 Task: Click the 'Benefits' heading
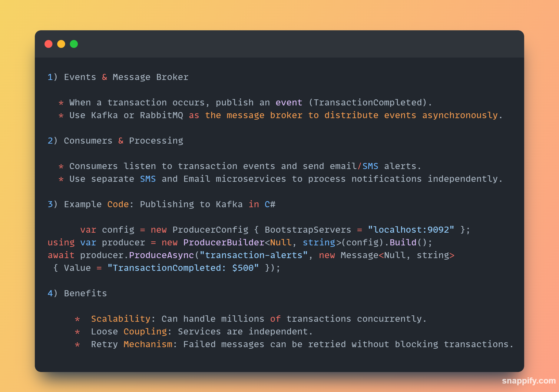(85, 293)
